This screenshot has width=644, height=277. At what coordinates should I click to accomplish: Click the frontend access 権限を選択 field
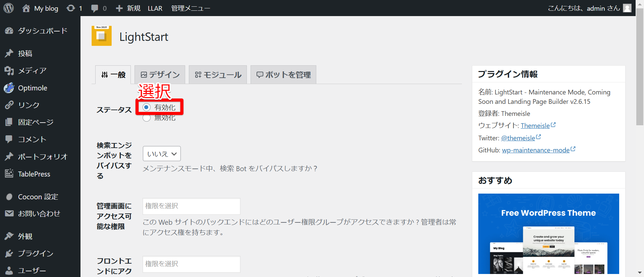pyautogui.click(x=192, y=264)
